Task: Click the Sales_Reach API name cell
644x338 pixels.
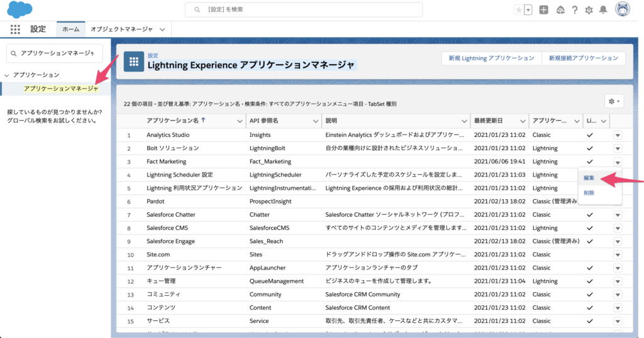Action: [266, 241]
